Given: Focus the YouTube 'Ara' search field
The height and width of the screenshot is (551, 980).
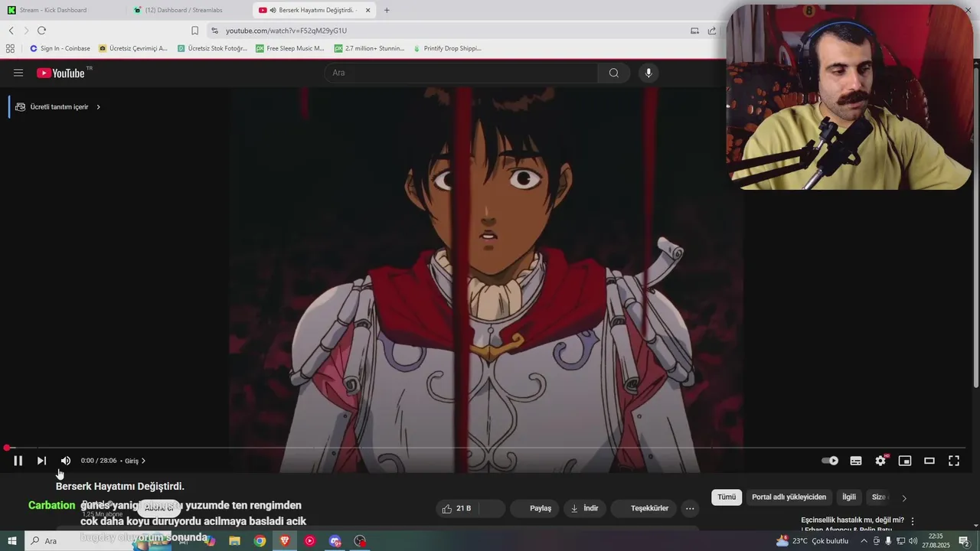Looking at the screenshot, I should click(461, 73).
